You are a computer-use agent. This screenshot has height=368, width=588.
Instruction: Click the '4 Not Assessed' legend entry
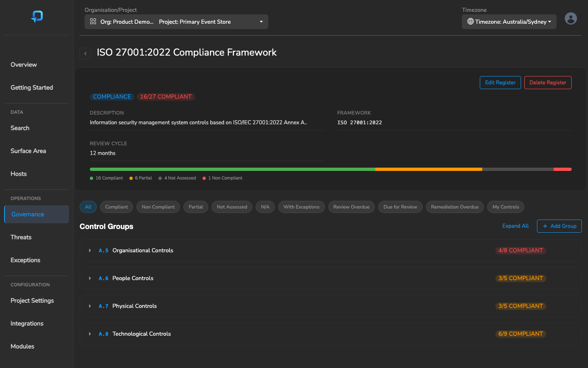177,178
